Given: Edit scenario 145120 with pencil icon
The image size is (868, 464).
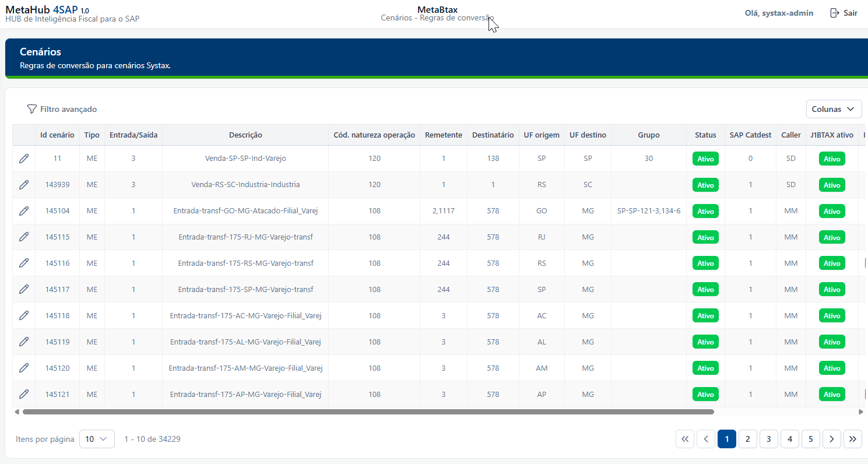Looking at the screenshot, I should [x=24, y=368].
